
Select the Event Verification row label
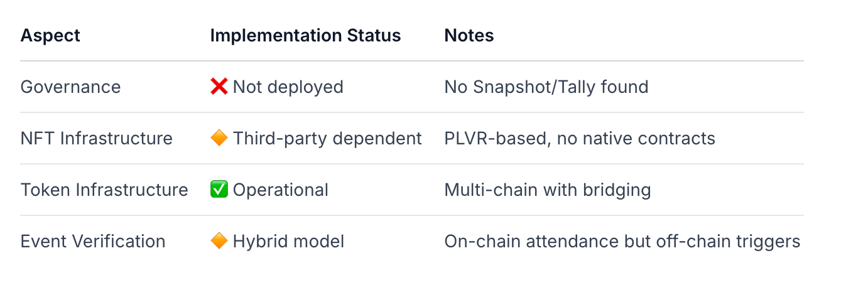(93, 241)
